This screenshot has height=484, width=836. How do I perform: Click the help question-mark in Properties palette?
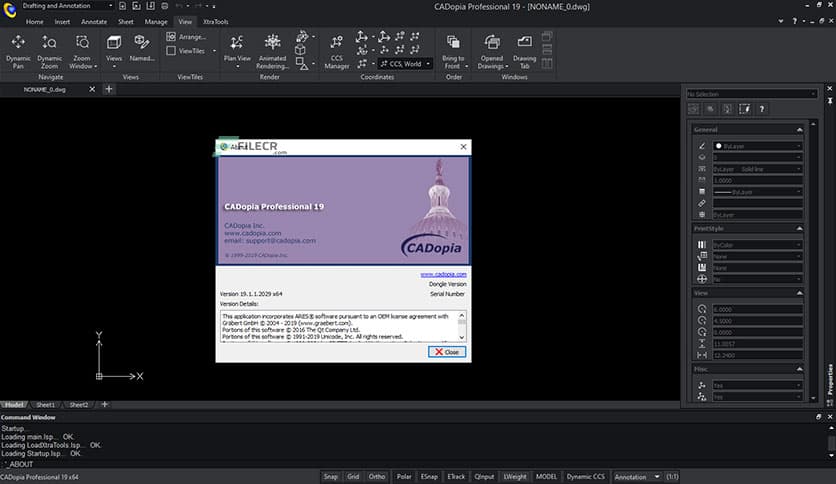(x=762, y=109)
